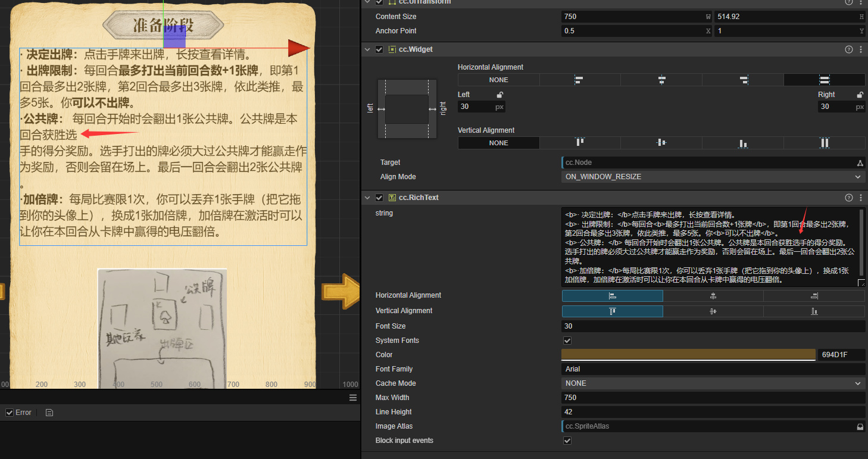Click the Image Atlas asset picker icon
The image size is (868, 459).
click(x=860, y=427)
